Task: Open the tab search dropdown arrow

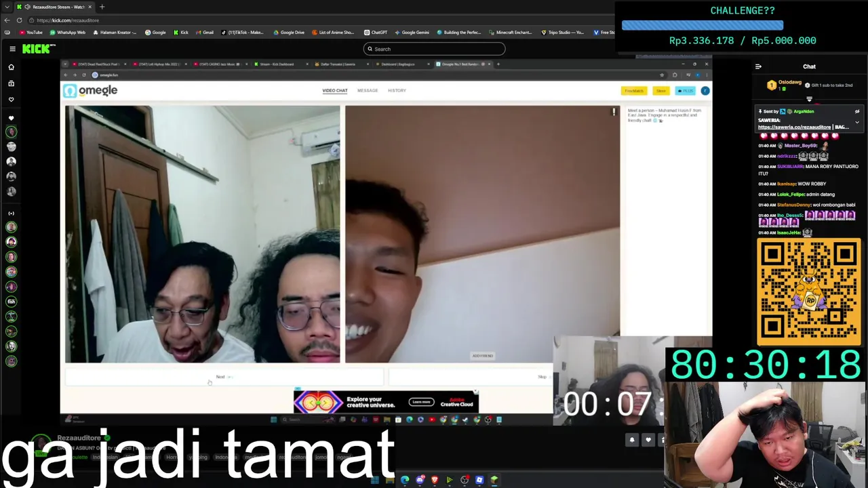Action: pyautogui.click(x=7, y=7)
